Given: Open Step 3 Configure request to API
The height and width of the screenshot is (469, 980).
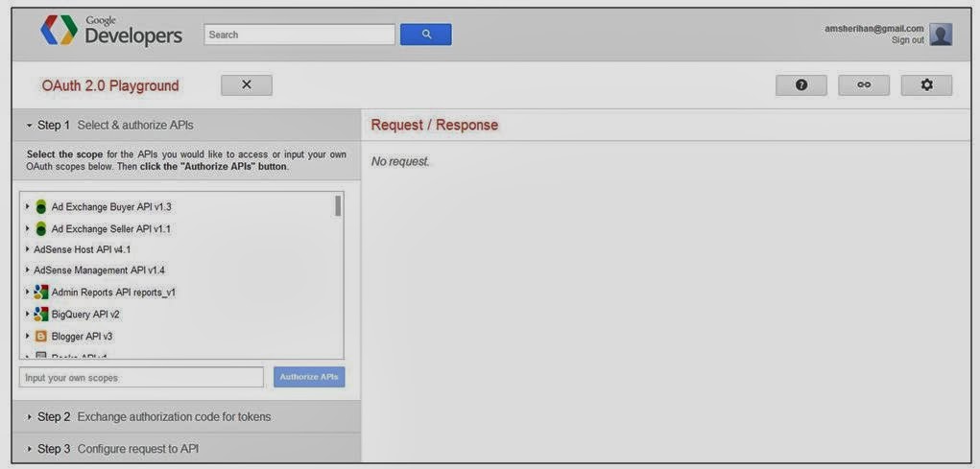Looking at the screenshot, I should point(186,449).
